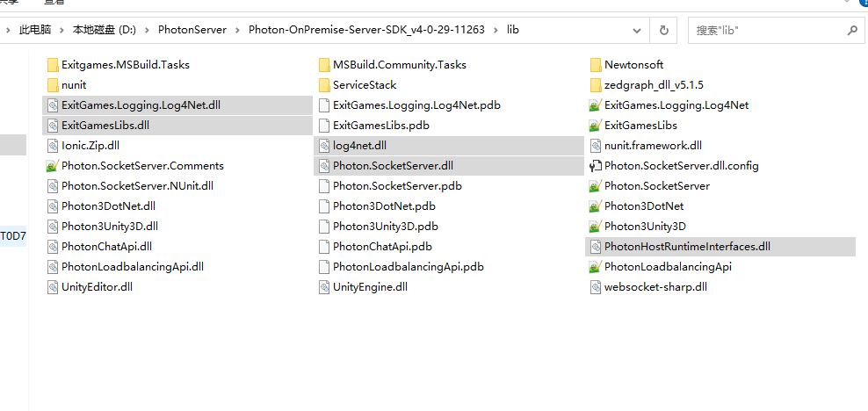Select file name ExitGamesLibs.pdb
This screenshot has height=411, width=868.
pos(381,126)
